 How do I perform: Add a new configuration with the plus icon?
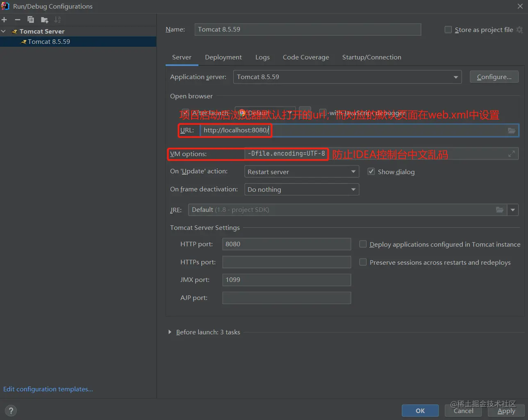click(4, 20)
